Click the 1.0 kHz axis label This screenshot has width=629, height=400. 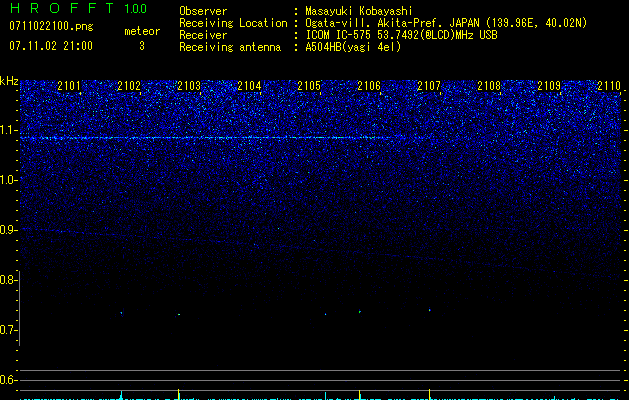[8, 180]
